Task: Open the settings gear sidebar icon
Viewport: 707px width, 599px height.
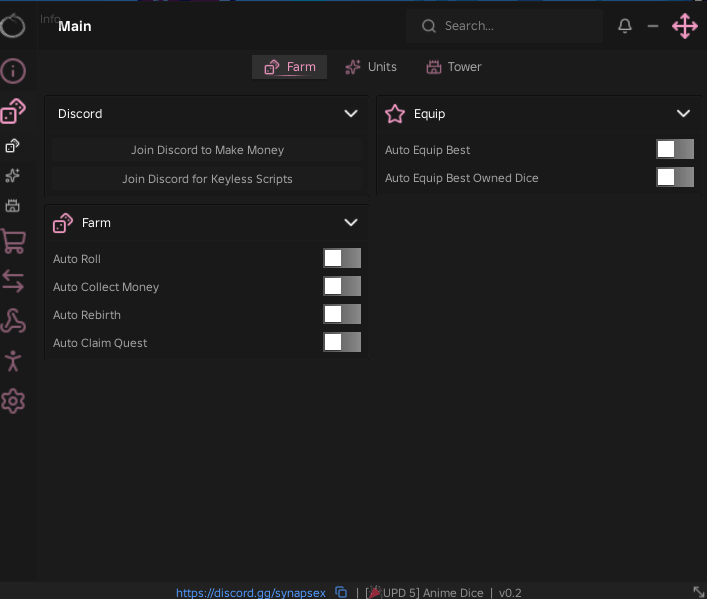Action: click(x=13, y=401)
